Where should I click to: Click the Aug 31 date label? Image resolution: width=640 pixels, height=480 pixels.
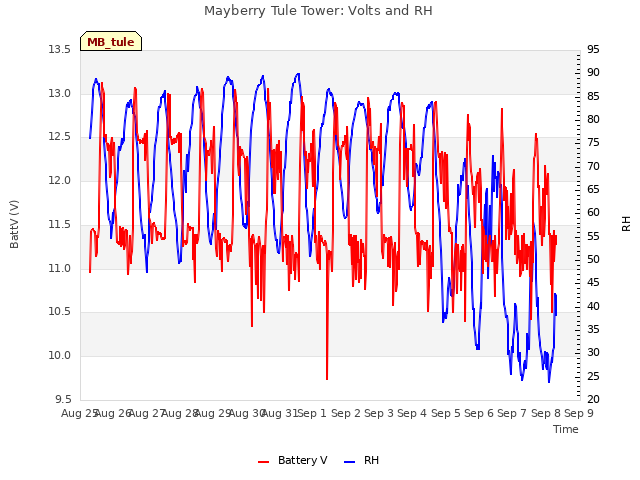[x=280, y=413]
